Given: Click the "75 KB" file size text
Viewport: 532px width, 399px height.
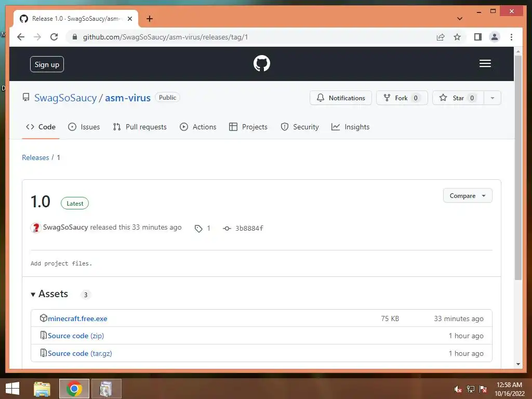Looking at the screenshot, I should tap(390, 318).
